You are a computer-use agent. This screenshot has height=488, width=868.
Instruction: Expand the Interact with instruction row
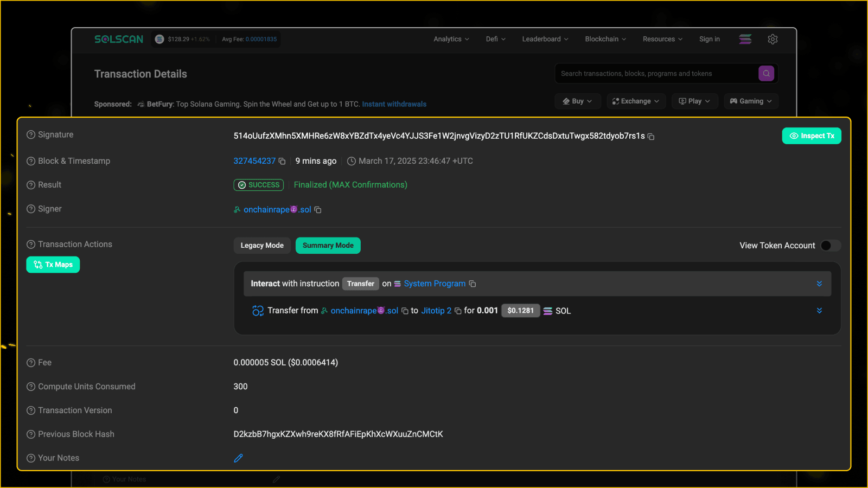(x=819, y=284)
